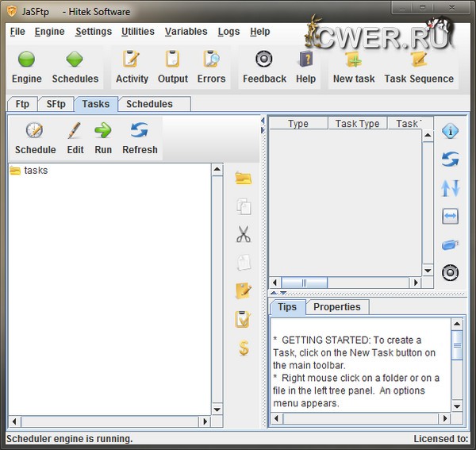Screen dimensions: 476x450
Task: Click table's scroll-right arrow
Action: click(416, 283)
